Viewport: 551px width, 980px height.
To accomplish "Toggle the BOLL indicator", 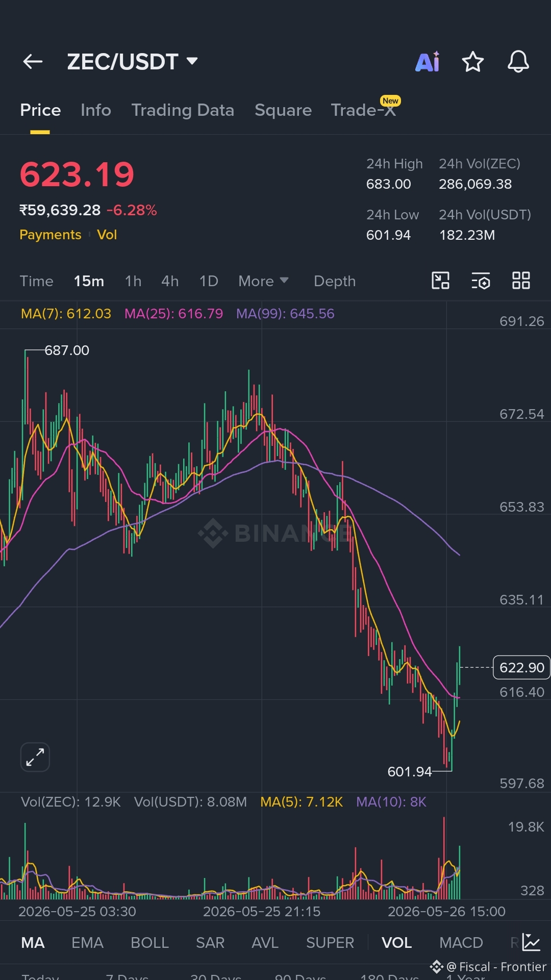I will pyautogui.click(x=149, y=942).
